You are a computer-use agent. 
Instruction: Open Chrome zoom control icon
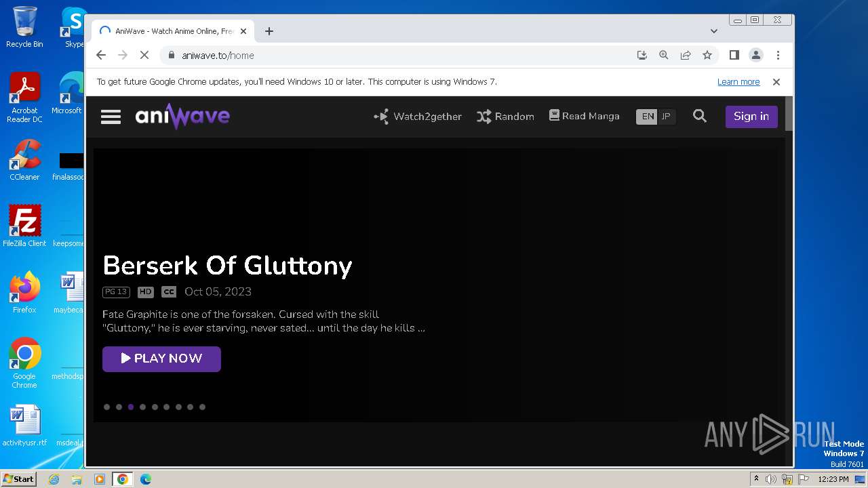[664, 56]
